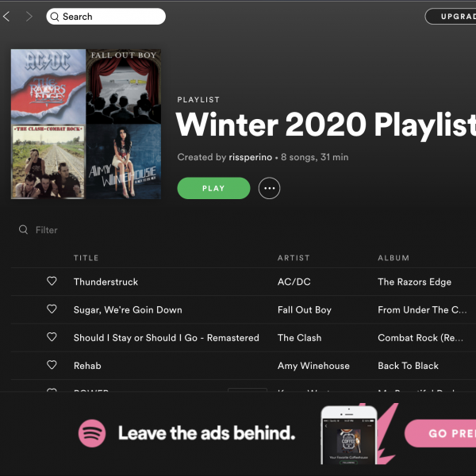Open album The Razors Edge
This screenshot has height=476, width=476.
click(x=414, y=282)
